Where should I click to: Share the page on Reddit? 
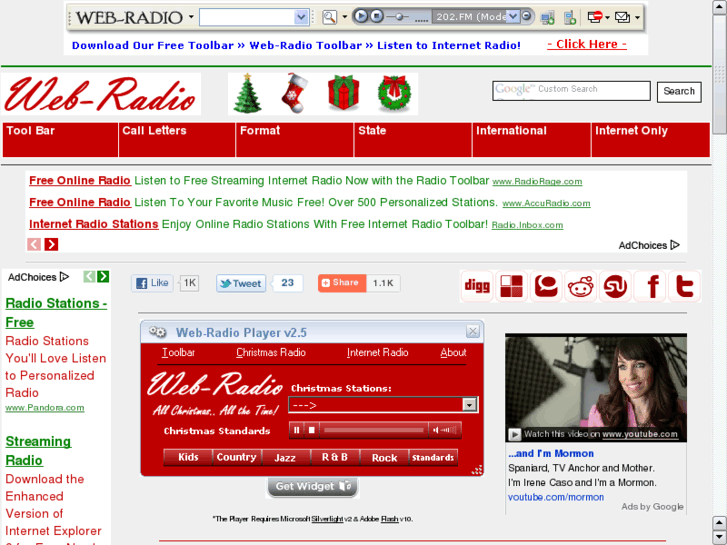580,286
